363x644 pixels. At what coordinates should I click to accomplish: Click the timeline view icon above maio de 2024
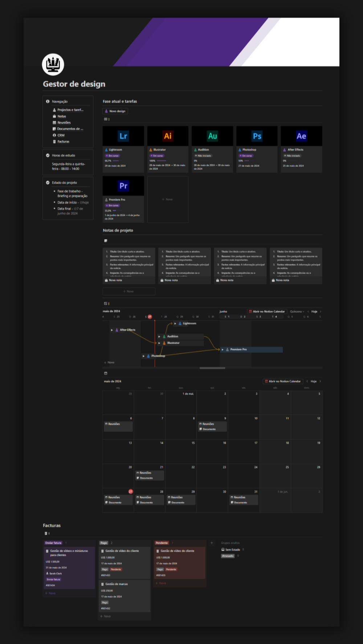pos(106,303)
